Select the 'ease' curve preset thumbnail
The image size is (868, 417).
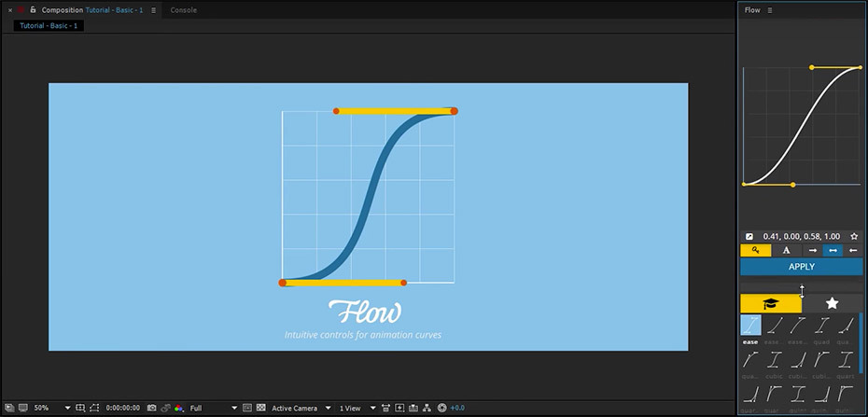750,326
